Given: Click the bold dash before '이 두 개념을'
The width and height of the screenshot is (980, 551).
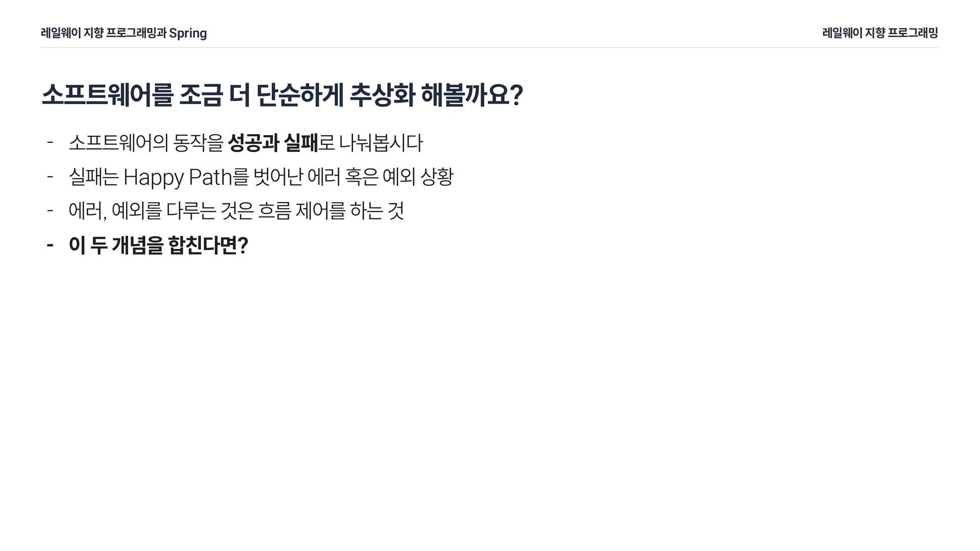Looking at the screenshot, I should tap(50, 245).
